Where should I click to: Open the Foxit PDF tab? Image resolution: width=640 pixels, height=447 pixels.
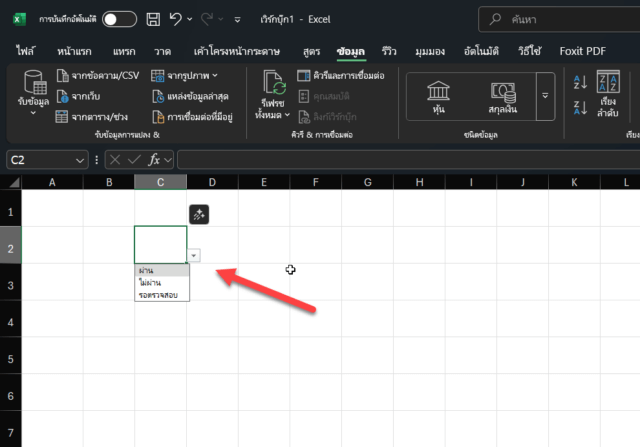pyautogui.click(x=582, y=51)
